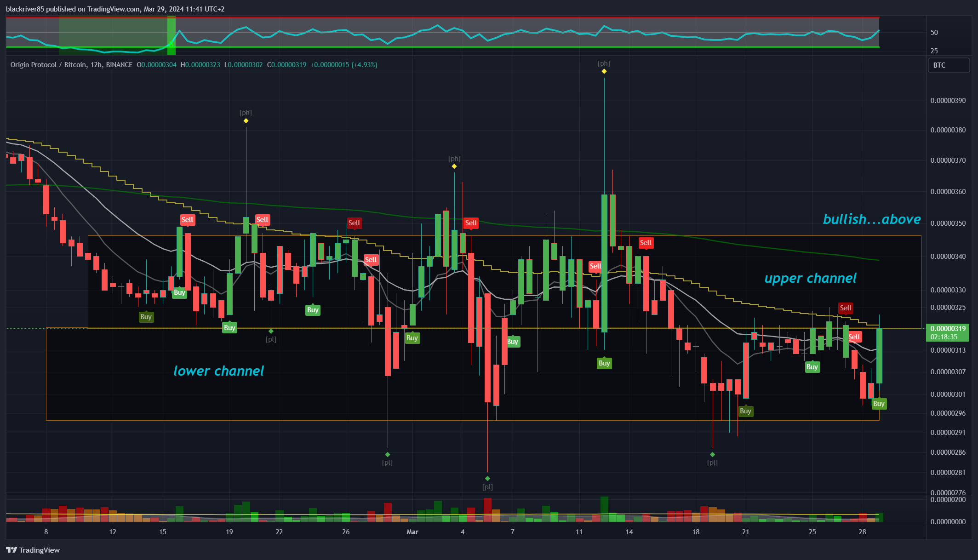
Task: Click the date label 8 on the time axis
Action: coord(46,532)
